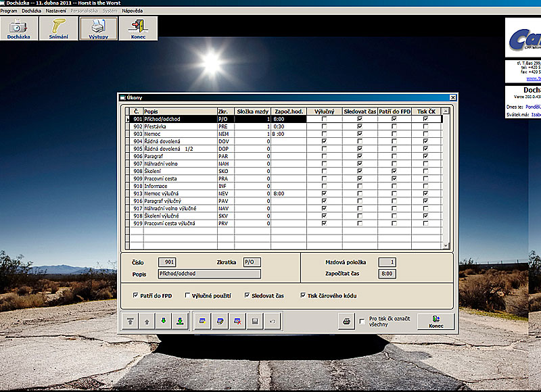The width and height of the screenshot is (541, 392).
Task: Click the table scrollbar down arrow
Action: (446, 245)
